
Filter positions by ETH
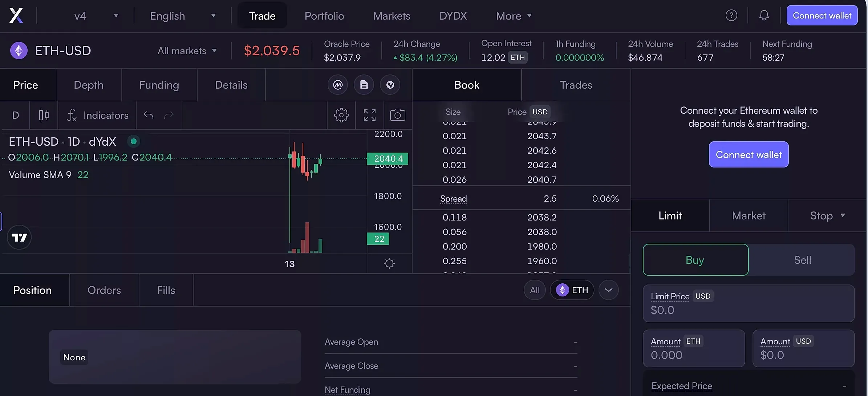[x=572, y=290]
